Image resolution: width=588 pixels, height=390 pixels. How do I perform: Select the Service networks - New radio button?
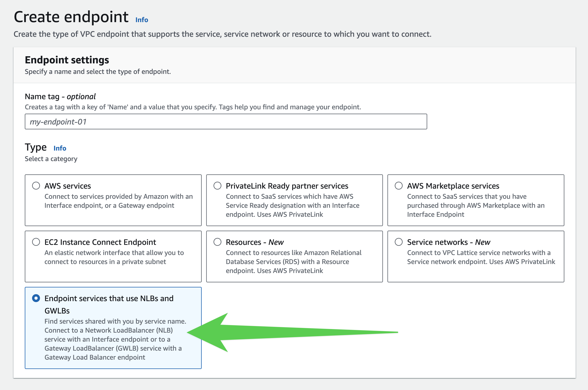click(399, 242)
